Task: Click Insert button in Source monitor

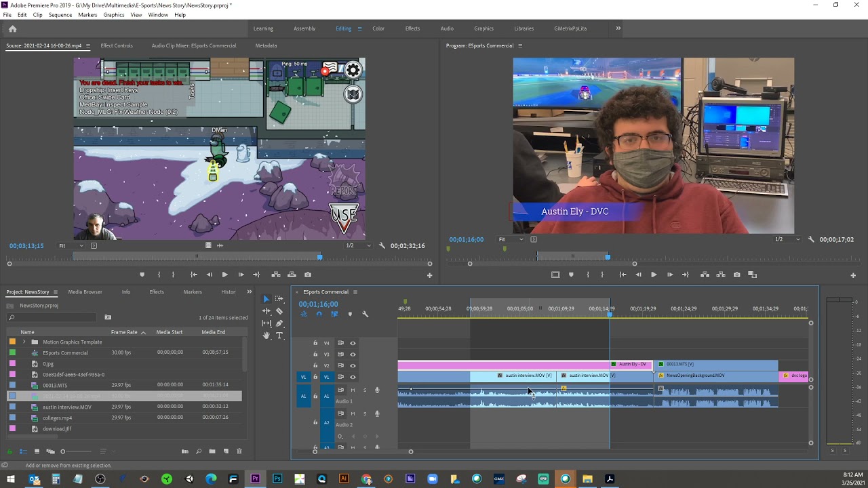Action: pos(276,274)
